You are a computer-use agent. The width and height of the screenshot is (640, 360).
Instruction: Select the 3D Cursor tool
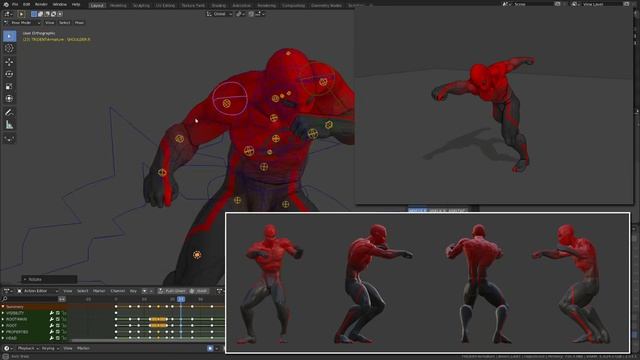tap(9, 48)
